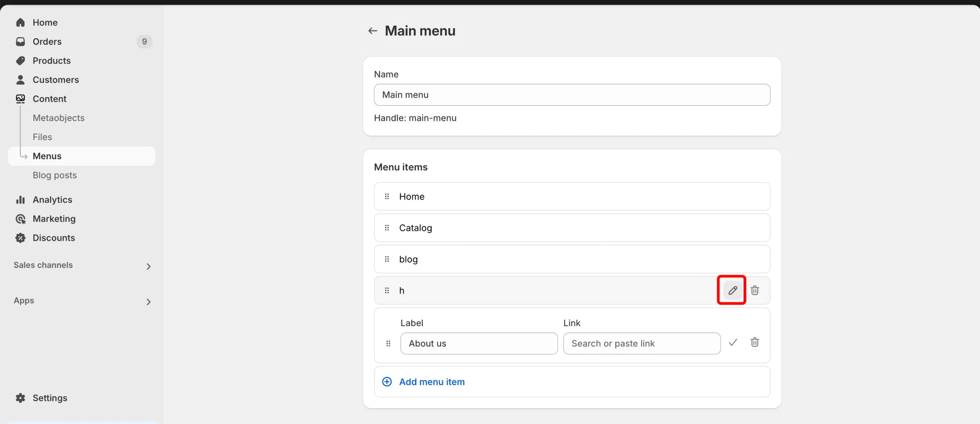This screenshot has width=980, height=424.
Task: Click the Add menu item link
Action: coord(432,382)
